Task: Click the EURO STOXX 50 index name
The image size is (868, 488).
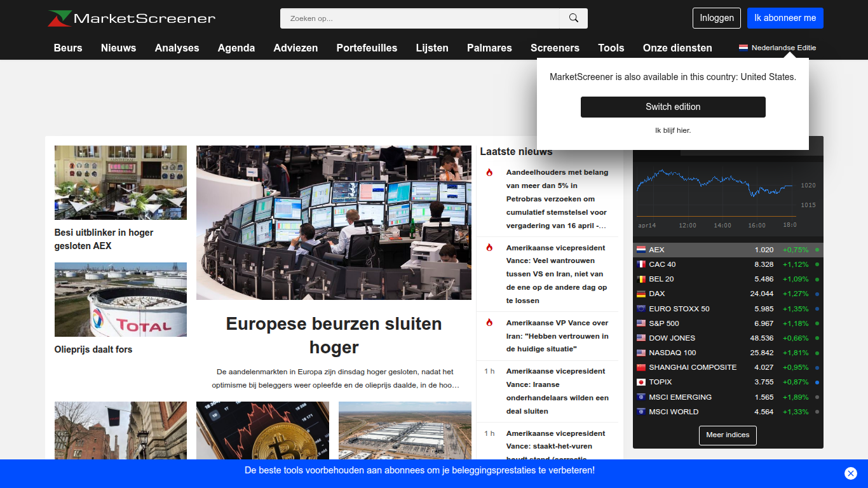Action: [x=679, y=309]
